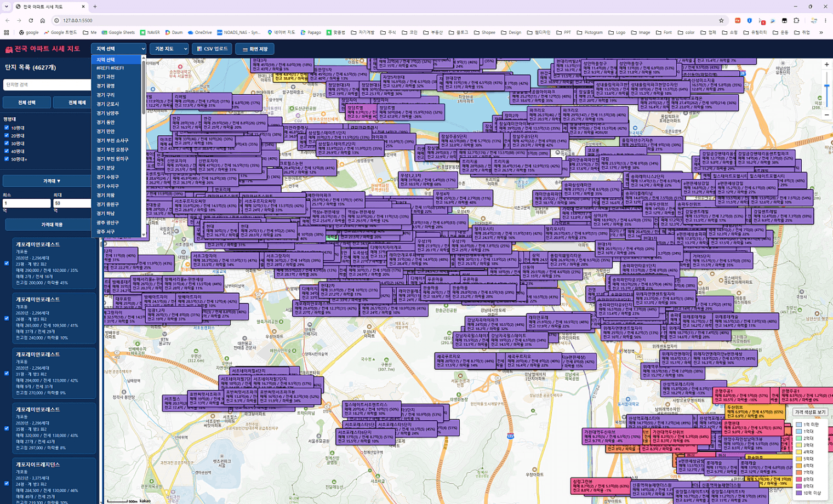This screenshot has width=833, height=504.
Task: Zoom out the map with minus icon
Action: (826, 115)
